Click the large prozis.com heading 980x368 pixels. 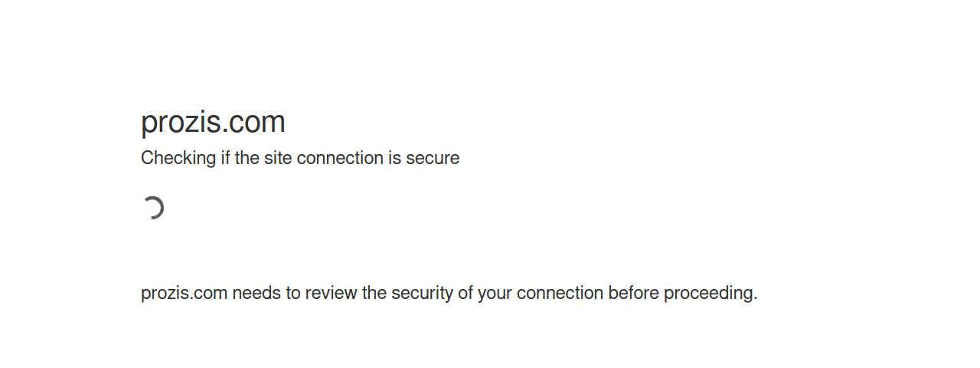point(213,122)
